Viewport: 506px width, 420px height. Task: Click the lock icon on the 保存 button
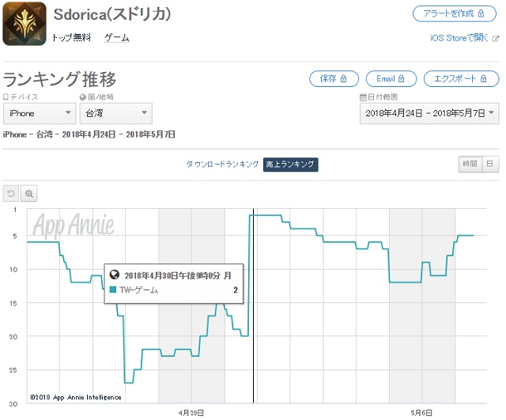[x=346, y=79]
